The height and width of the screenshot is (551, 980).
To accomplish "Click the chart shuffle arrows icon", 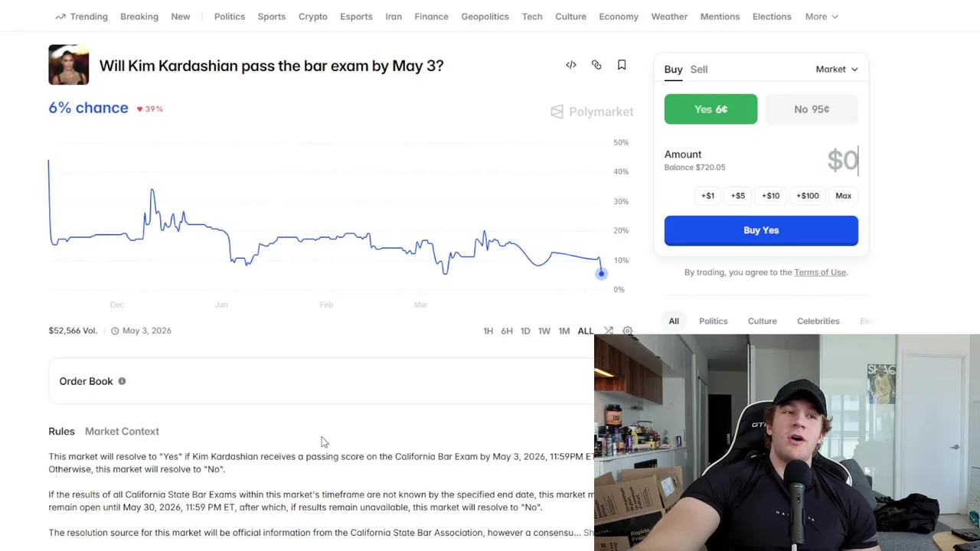I will tap(609, 331).
